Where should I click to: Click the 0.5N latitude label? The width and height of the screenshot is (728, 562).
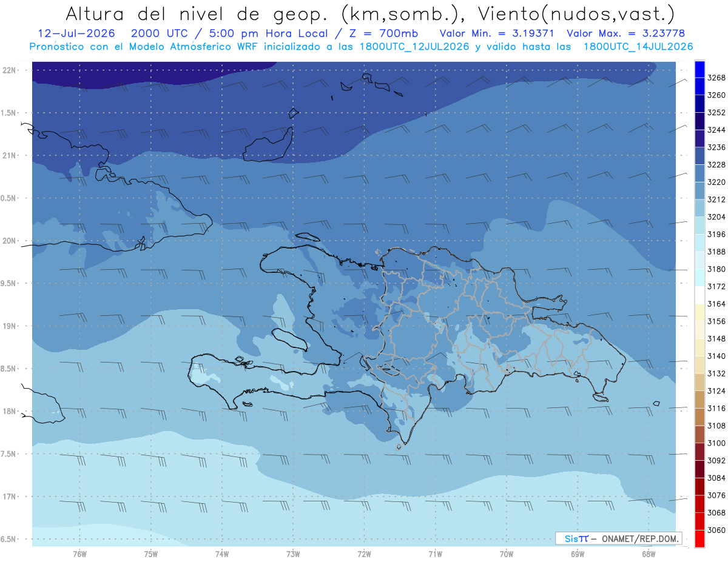[8, 198]
